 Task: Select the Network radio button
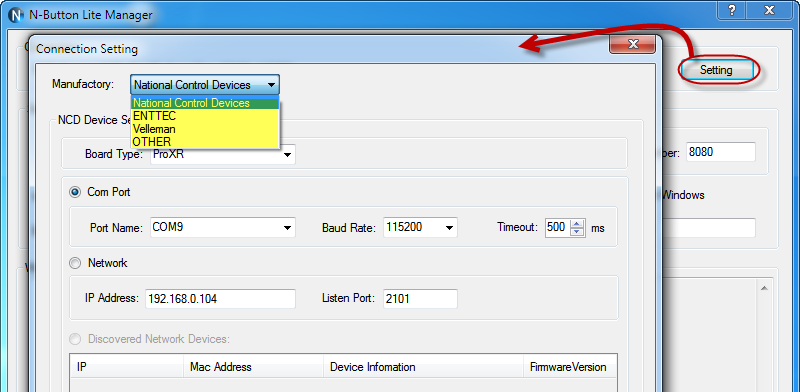click(75, 263)
